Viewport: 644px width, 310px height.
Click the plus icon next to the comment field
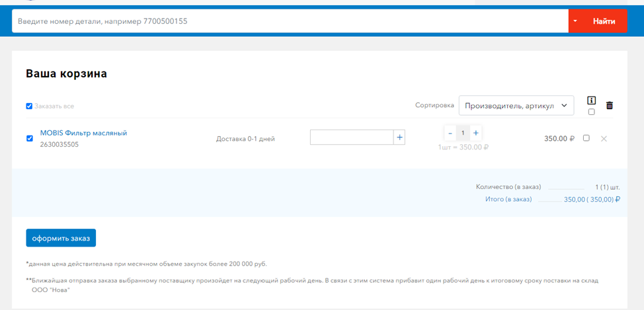[x=399, y=137]
